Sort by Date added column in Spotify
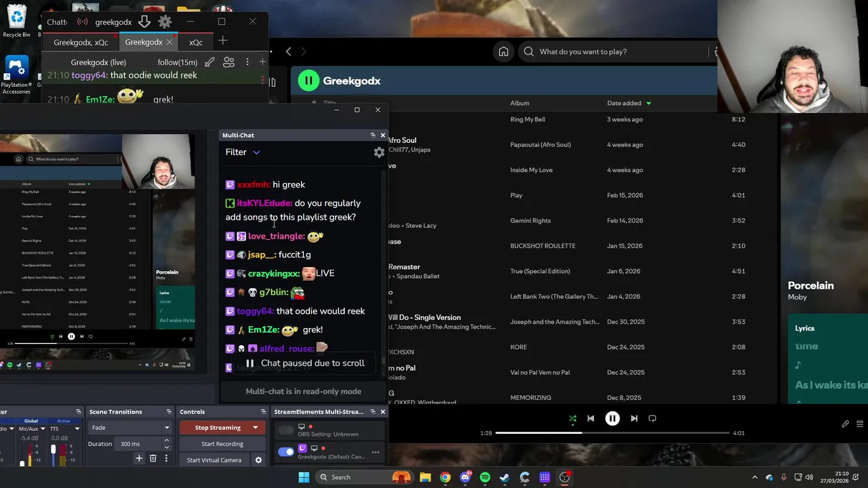The image size is (868, 488). [629, 103]
